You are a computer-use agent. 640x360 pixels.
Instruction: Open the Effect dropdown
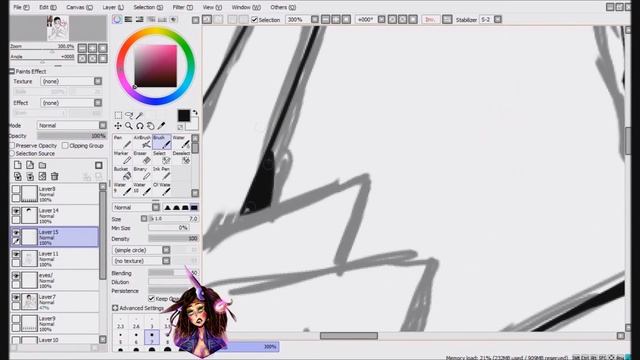[71, 103]
